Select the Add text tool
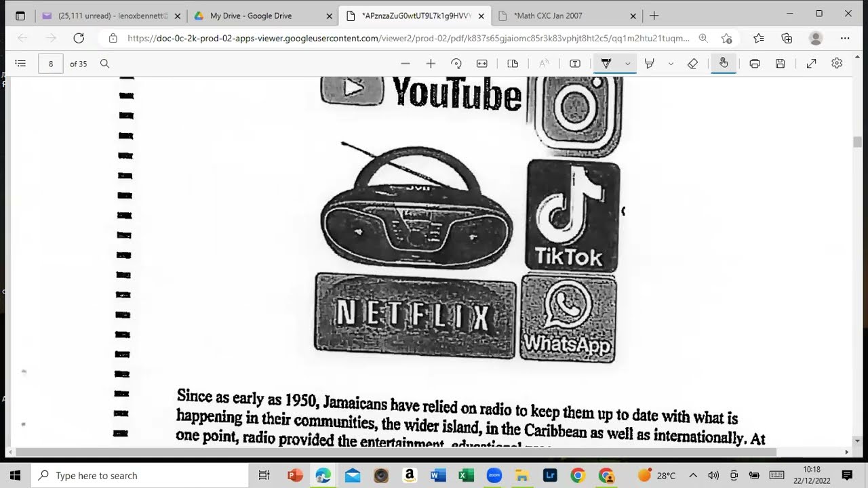This screenshot has height=488, width=868. 575,64
